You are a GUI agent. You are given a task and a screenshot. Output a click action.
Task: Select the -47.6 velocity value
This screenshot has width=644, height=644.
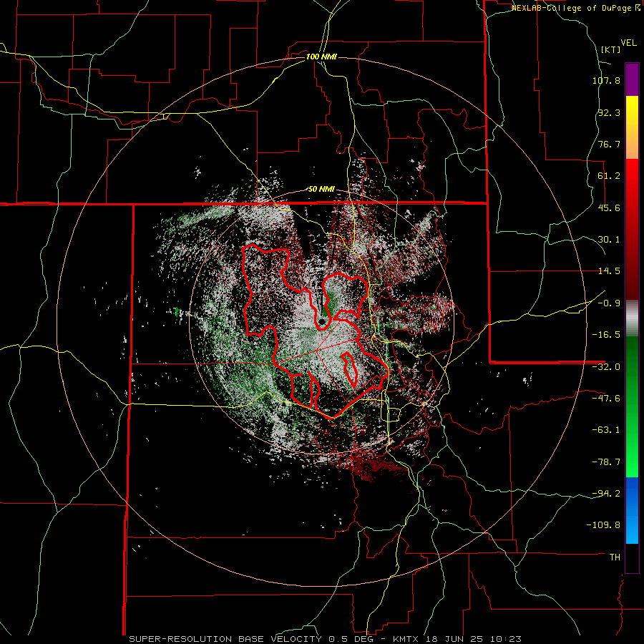606,399
